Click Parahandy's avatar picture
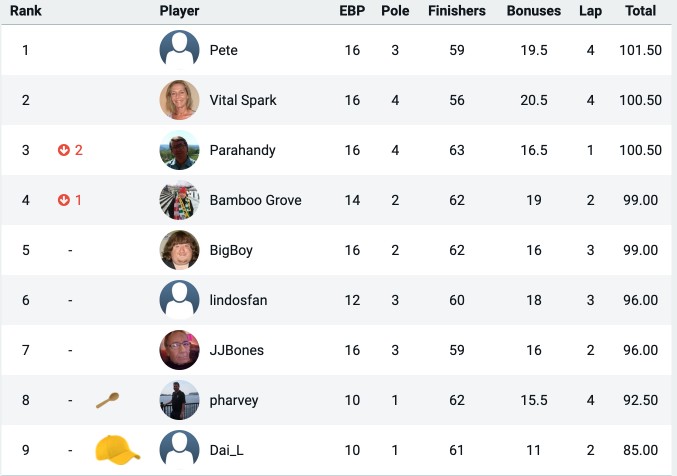This screenshot has width=677, height=476. tap(180, 150)
